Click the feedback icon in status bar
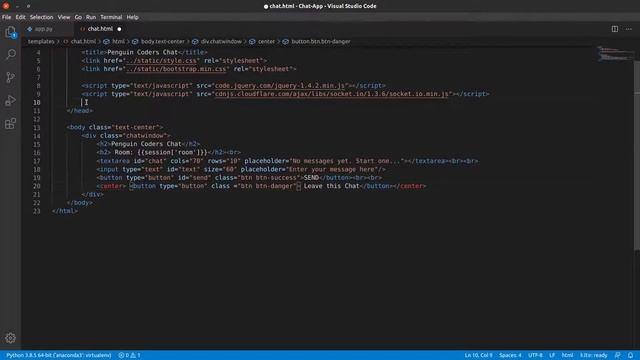The image size is (640, 360). pyautogui.click(x=618, y=355)
